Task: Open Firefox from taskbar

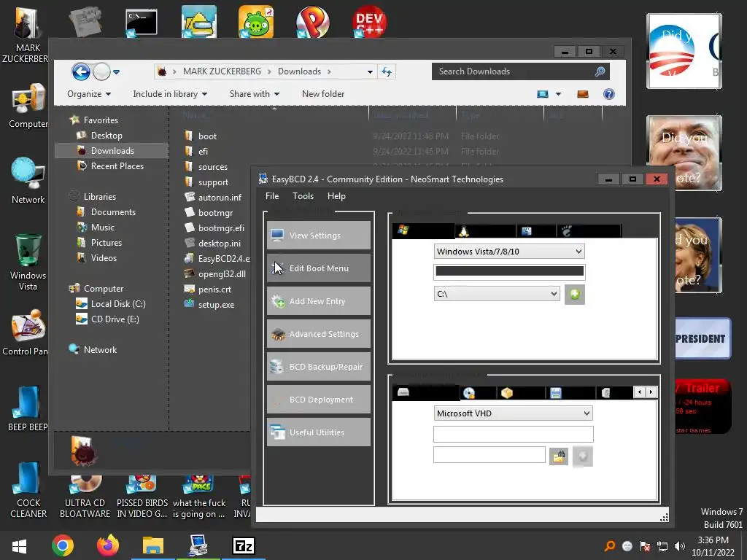Action: click(x=108, y=545)
